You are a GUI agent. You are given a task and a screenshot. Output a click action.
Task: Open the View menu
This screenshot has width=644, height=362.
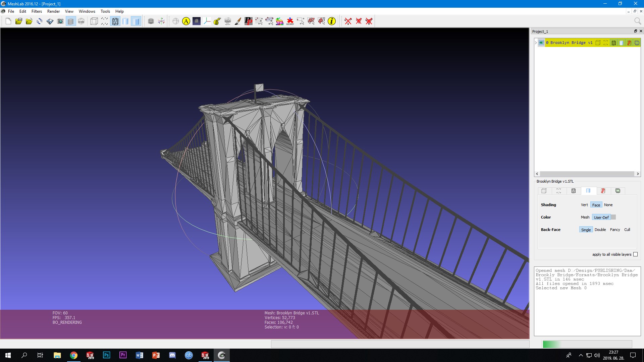coord(69,11)
